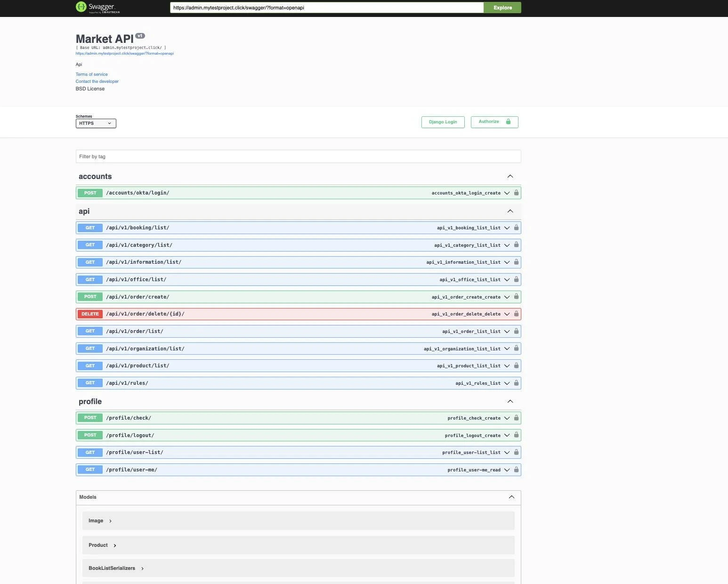Click the /api/v1/order/list/ path text

[135, 331]
